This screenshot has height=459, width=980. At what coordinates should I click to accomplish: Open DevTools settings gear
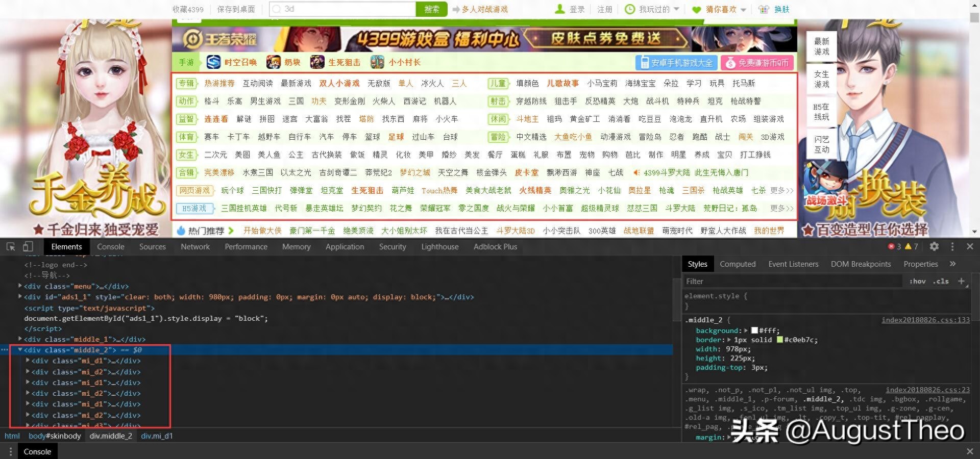click(934, 246)
